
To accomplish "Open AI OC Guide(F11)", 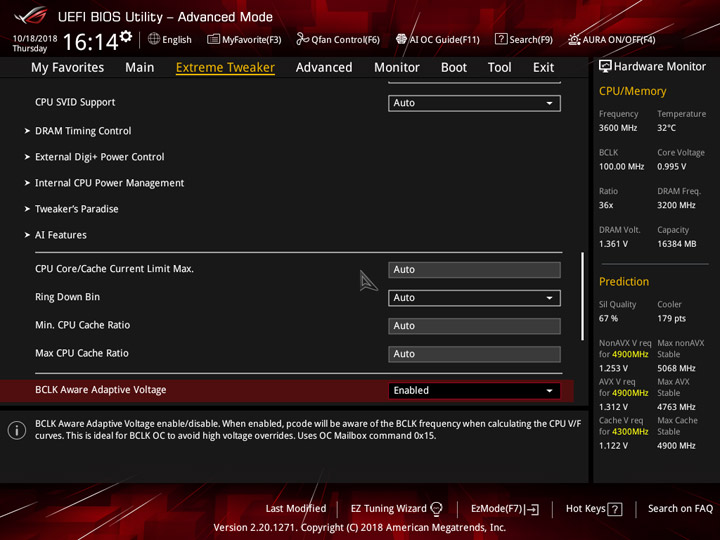I will click(x=438, y=39).
